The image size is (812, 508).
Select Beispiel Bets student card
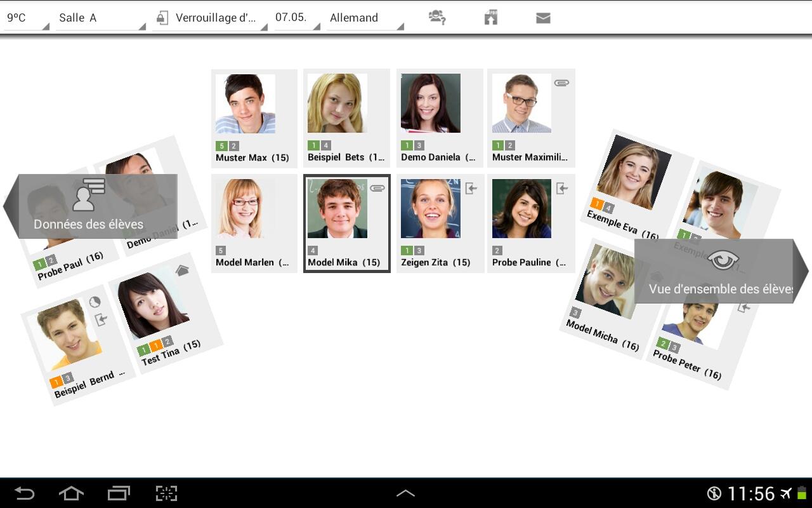click(346, 118)
